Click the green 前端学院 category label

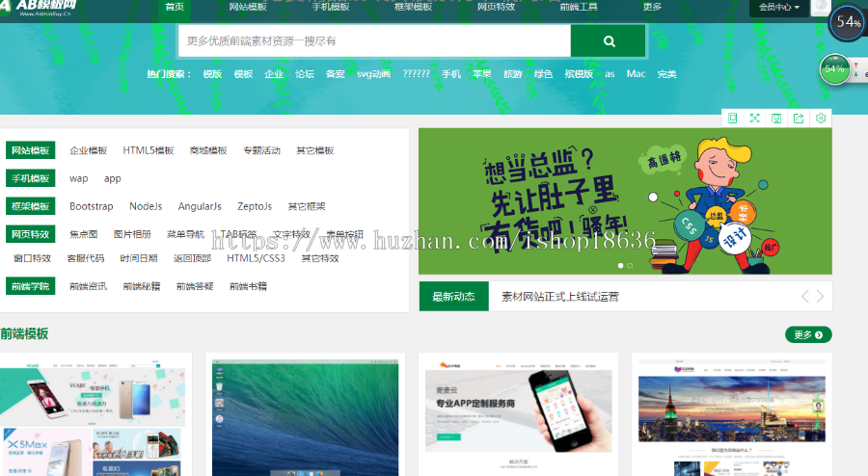tap(31, 286)
